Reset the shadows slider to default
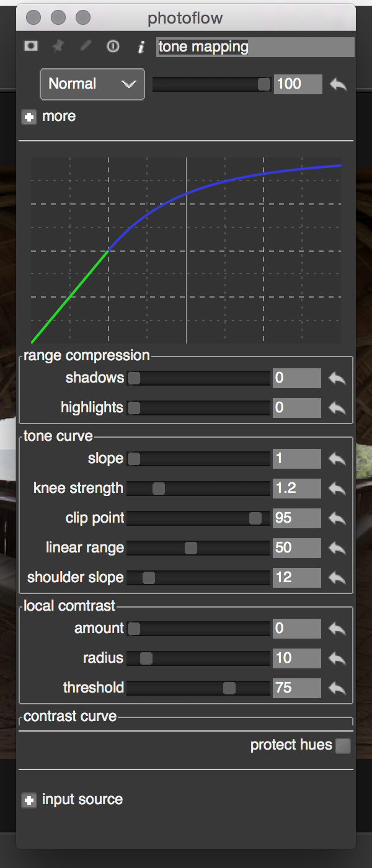372x868 pixels. coord(337,378)
